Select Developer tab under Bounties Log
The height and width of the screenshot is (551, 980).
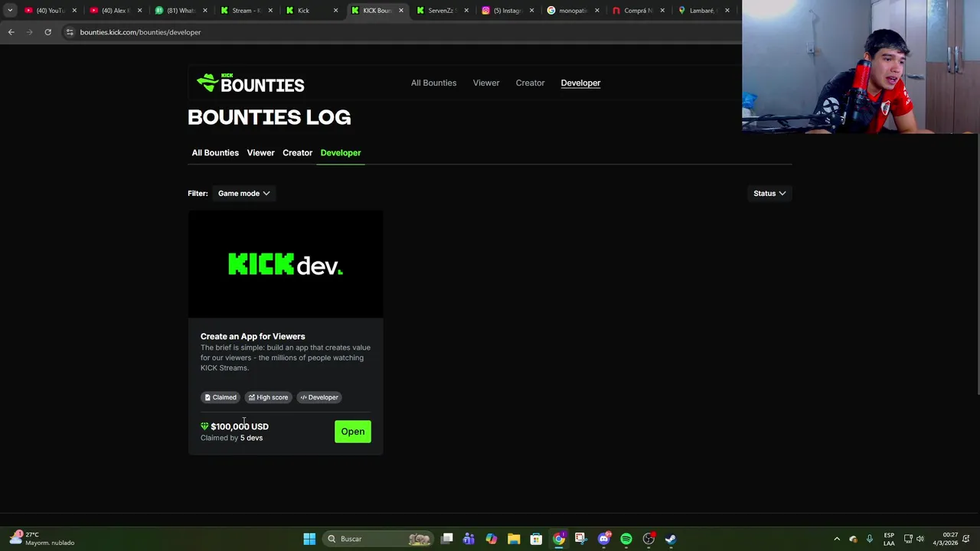click(x=341, y=152)
